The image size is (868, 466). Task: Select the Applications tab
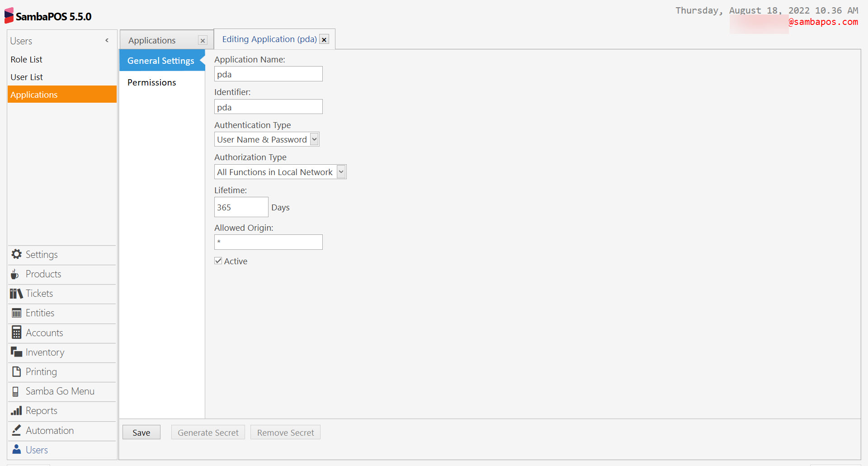pyautogui.click(x=151, y=40)
